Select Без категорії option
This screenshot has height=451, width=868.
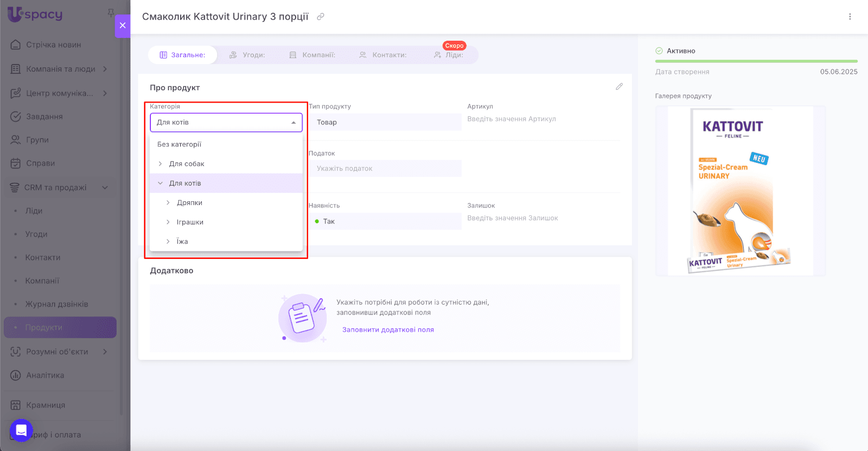pyautogui.click(x=180, y=144)
